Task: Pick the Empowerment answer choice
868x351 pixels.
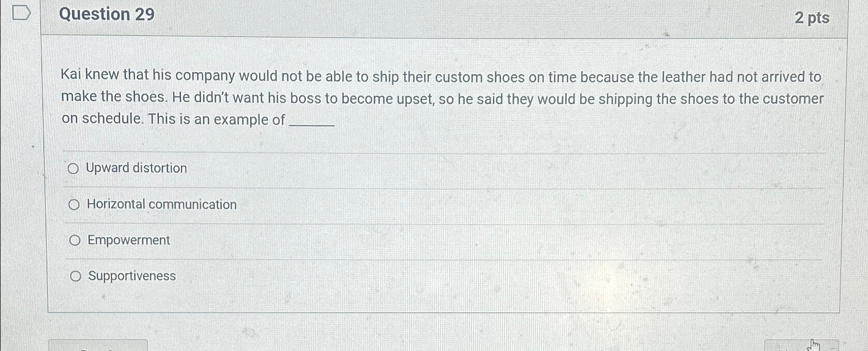Action: coord(75,239)
